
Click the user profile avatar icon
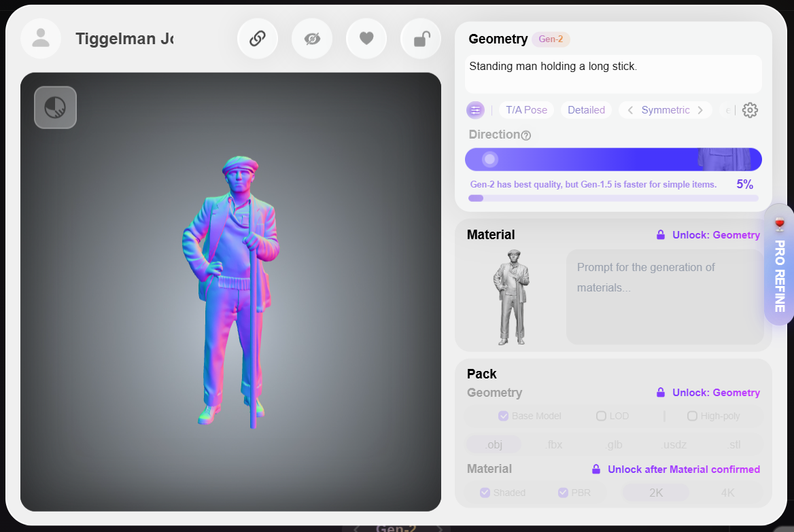tap(41, 38)
